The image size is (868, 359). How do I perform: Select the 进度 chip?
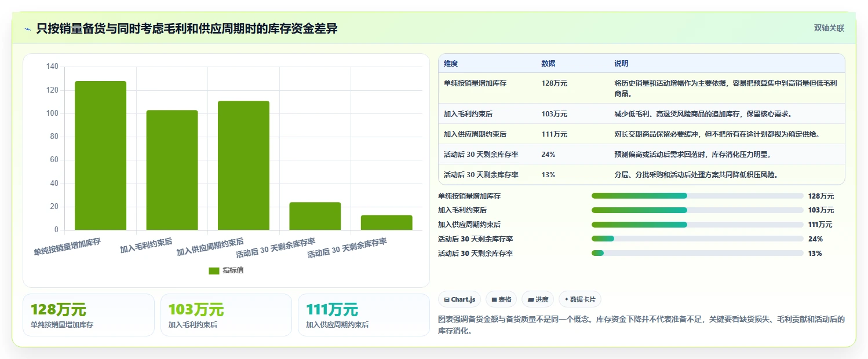[x=538, y=299]
